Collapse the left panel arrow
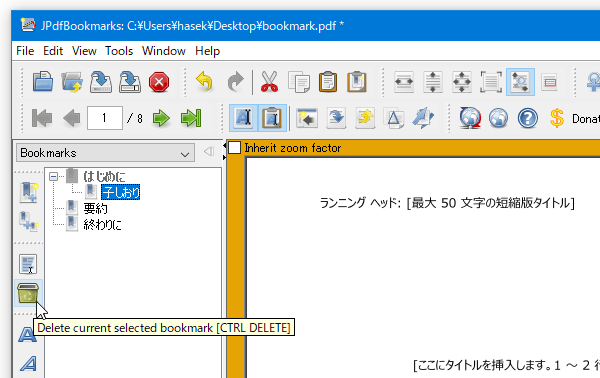This screenshot has height=378, width=600. [x=209, y=152]
